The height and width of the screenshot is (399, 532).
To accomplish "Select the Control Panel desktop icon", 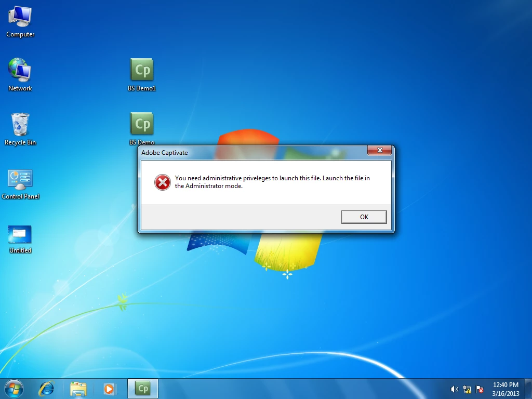I will click(x=20, y=184).
